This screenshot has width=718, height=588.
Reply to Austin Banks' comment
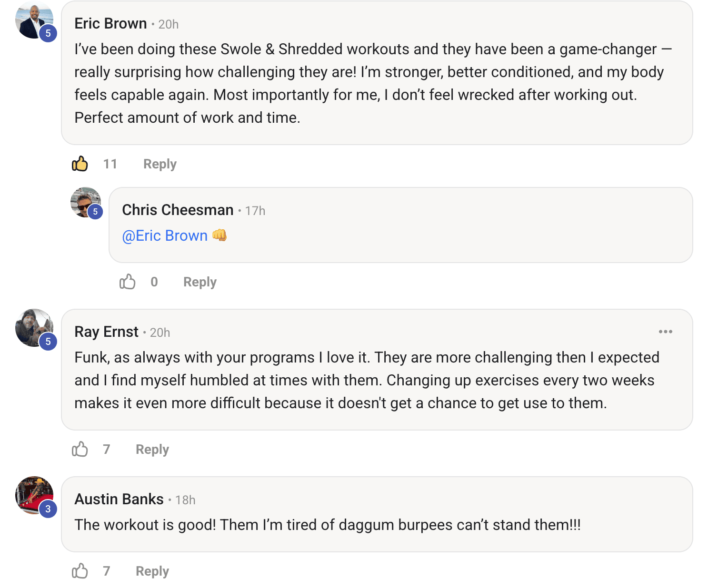tap(152, 571)
